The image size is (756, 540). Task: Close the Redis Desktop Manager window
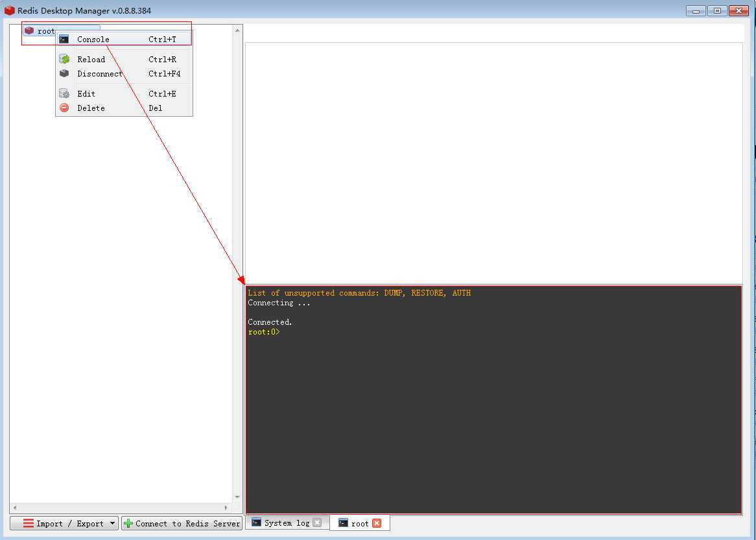[x=738, y=10]
